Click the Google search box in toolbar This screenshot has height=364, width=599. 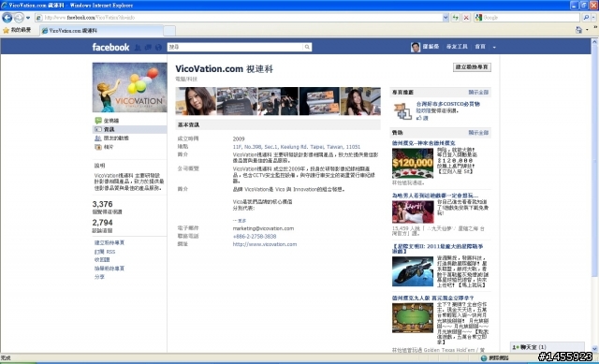(x=527, y=18)
